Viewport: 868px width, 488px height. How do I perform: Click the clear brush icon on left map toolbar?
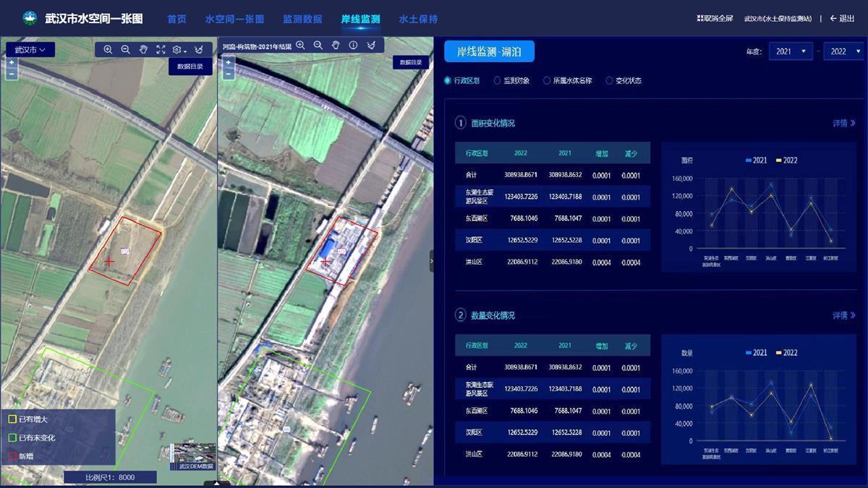[199, 49]
